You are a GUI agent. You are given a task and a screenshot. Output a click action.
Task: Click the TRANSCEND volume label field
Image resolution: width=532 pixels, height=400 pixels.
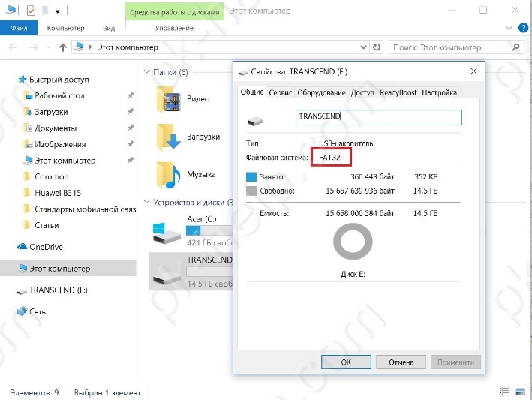click(379, 117)
